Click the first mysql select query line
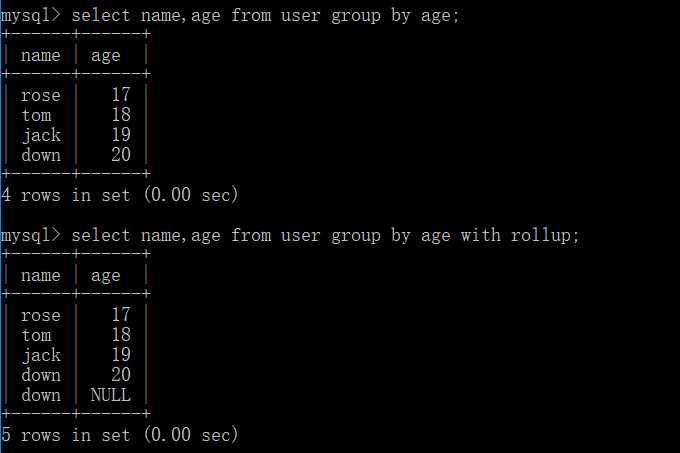The height and width of the screenshot is (453, 680). (x=230, y=16)
